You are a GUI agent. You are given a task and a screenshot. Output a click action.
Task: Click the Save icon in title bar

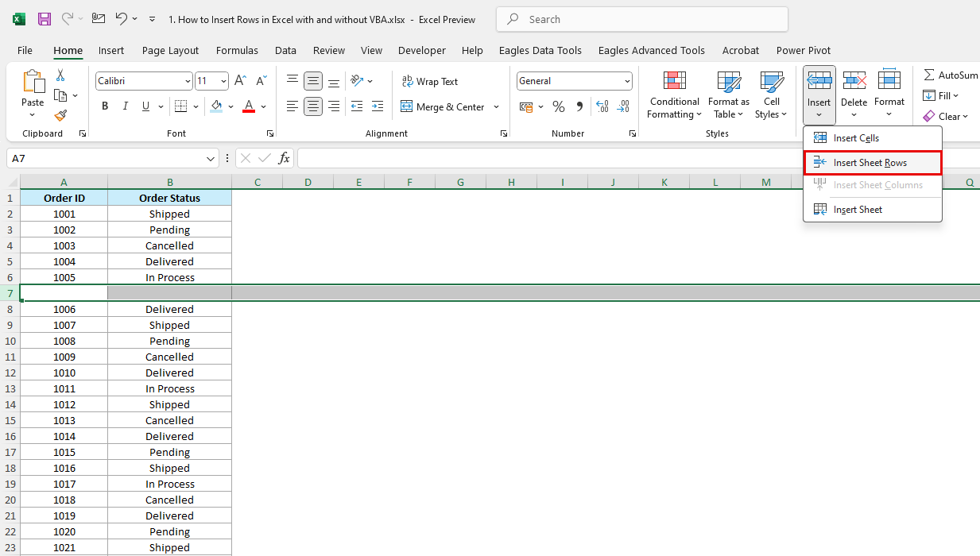point(45,19)
